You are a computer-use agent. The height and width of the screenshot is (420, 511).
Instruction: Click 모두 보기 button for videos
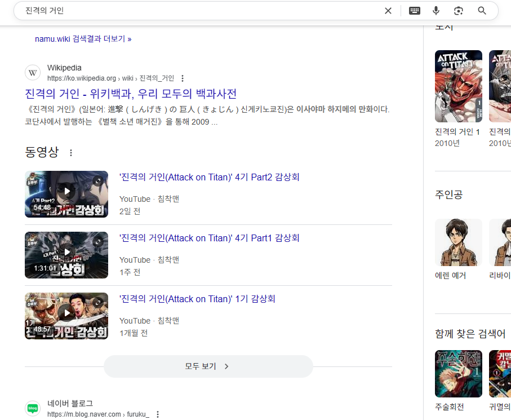[x=208, y=366]
